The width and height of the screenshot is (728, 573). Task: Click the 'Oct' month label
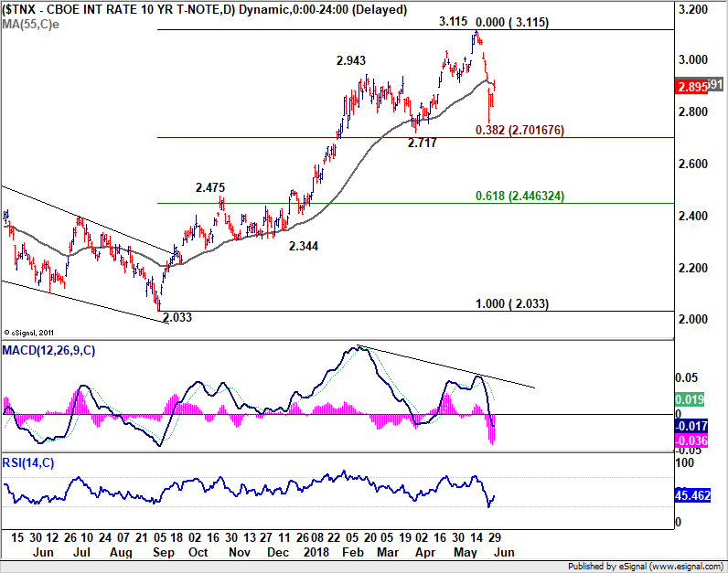point(198,553)
